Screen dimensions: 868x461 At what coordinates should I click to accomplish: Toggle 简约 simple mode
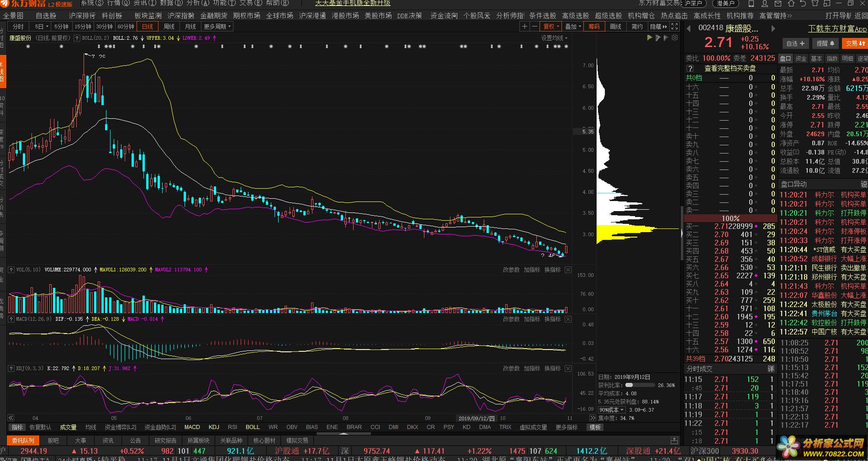click(637, 26)
